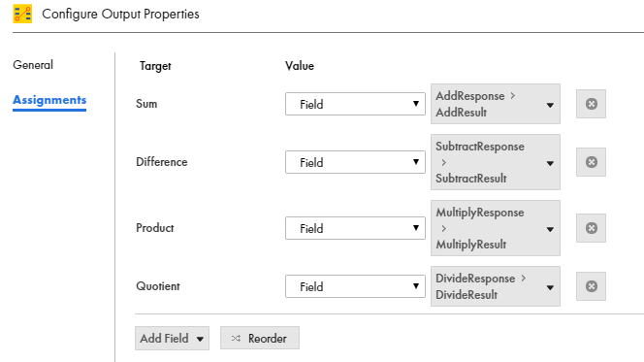The height and width of the screenshot is (362, 644).
Task: Expand the DivideResponse > DivideResult value picker
Action: point(496,286)
